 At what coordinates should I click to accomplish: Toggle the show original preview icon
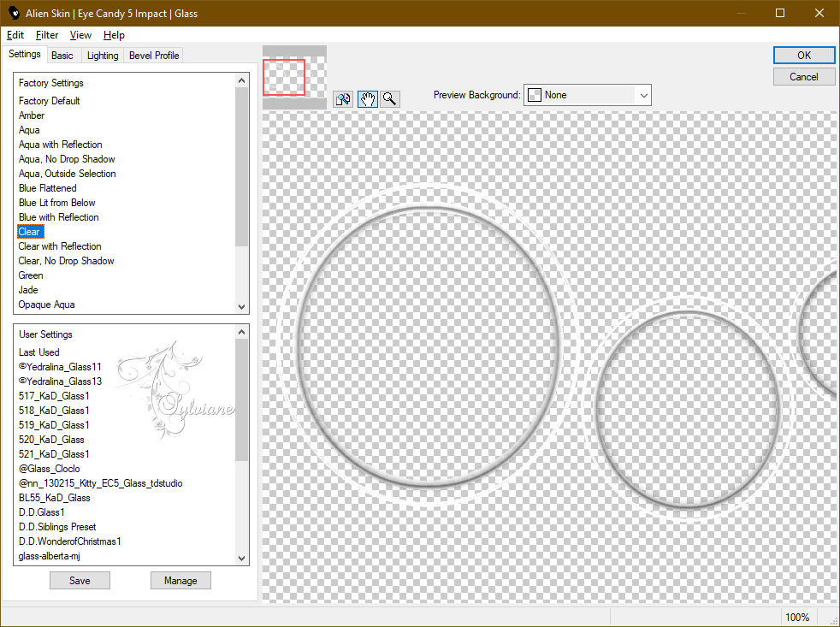click(343, 99)
